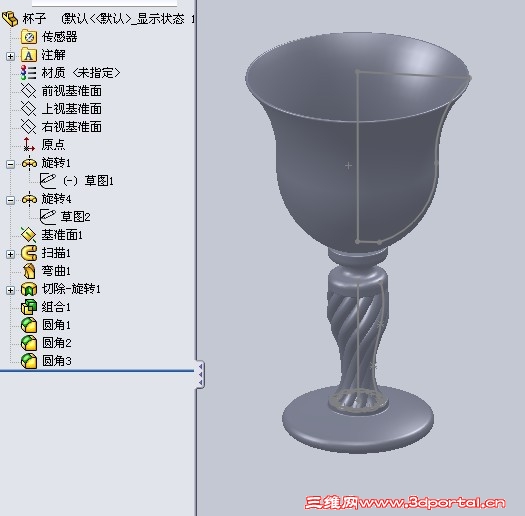
Task: Select the 原点 label
Action: (x=53, y=145)
